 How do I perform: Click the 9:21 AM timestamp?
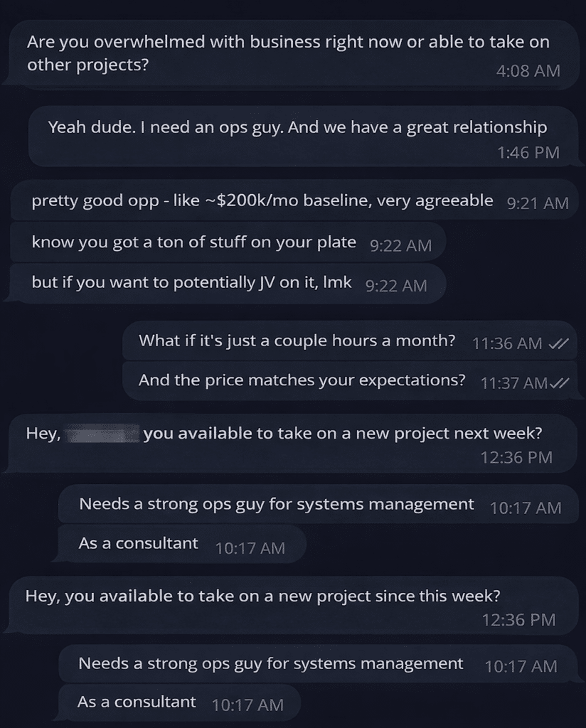click(538, 203)
